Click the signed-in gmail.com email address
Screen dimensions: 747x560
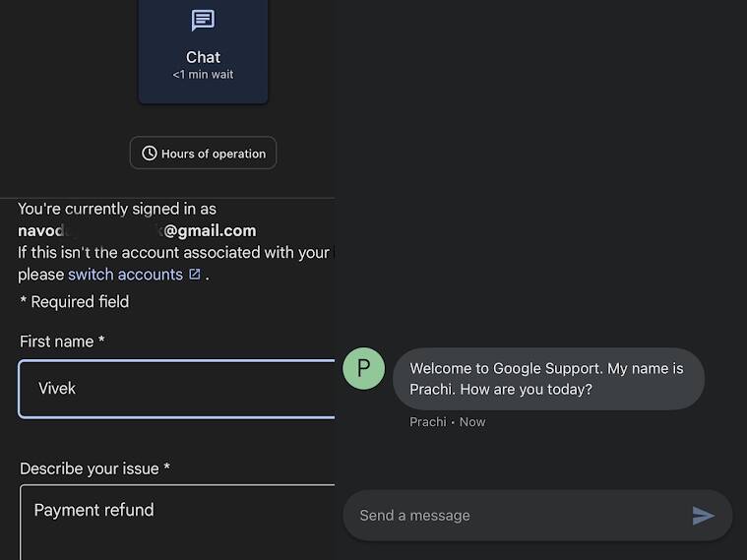coord(137,231)
